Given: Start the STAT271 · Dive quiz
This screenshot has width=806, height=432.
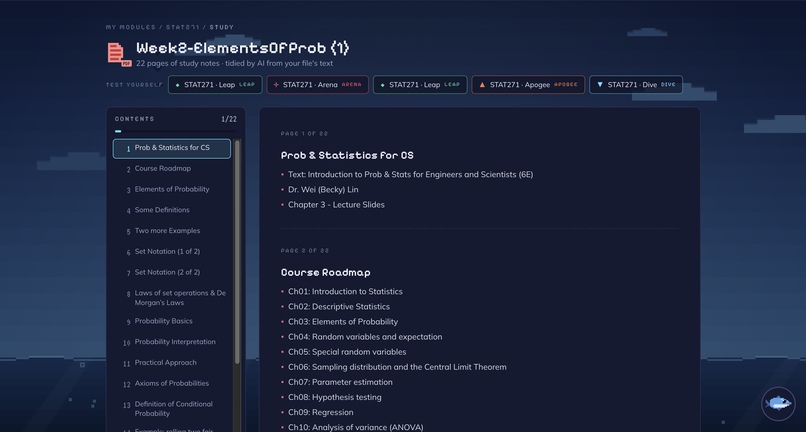Looking at the screenshot, I should pos(636,85).
